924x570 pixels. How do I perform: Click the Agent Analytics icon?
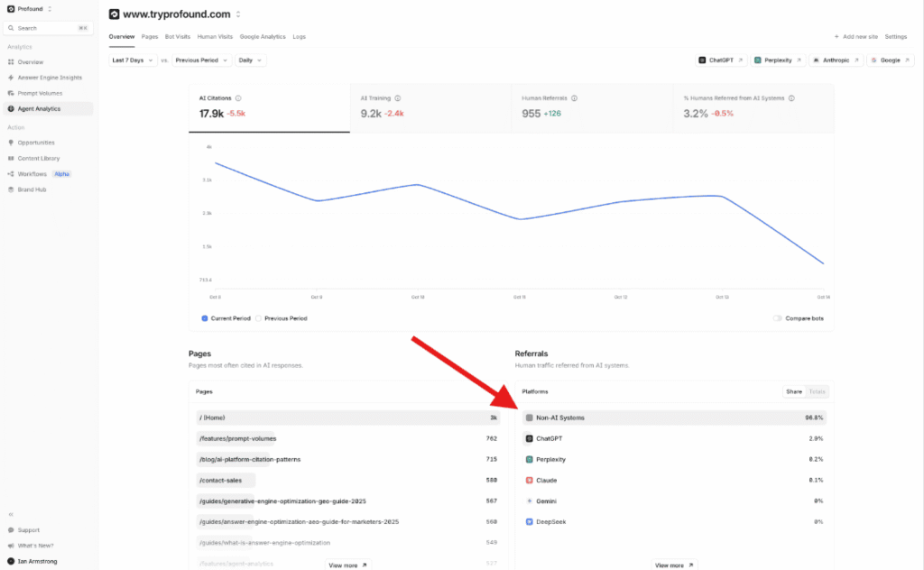(x=11, y=108)
